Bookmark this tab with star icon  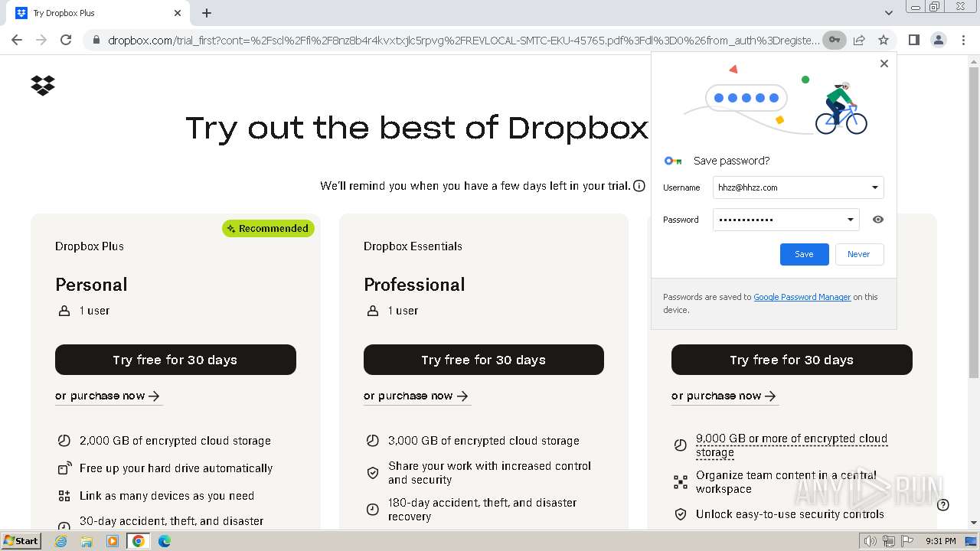coord(884,40)
